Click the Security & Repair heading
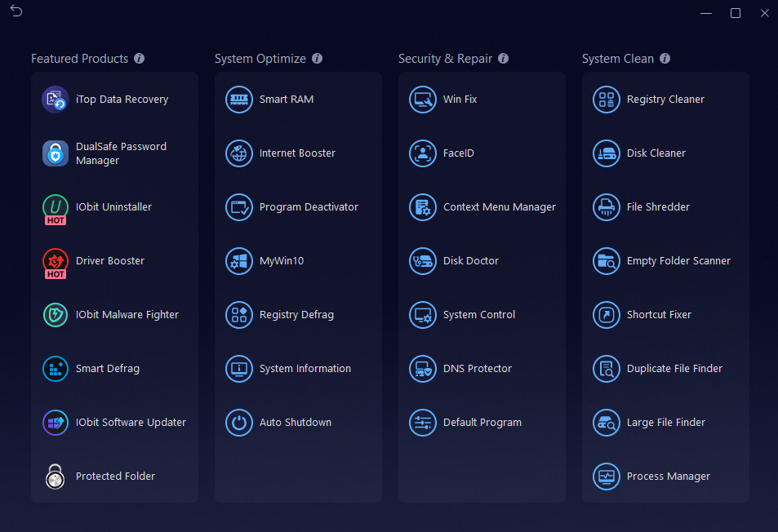 point(445,59)
